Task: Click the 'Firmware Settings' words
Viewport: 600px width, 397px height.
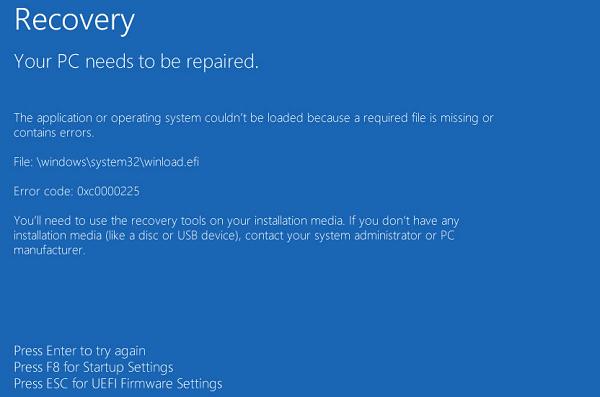Action: 171,384
